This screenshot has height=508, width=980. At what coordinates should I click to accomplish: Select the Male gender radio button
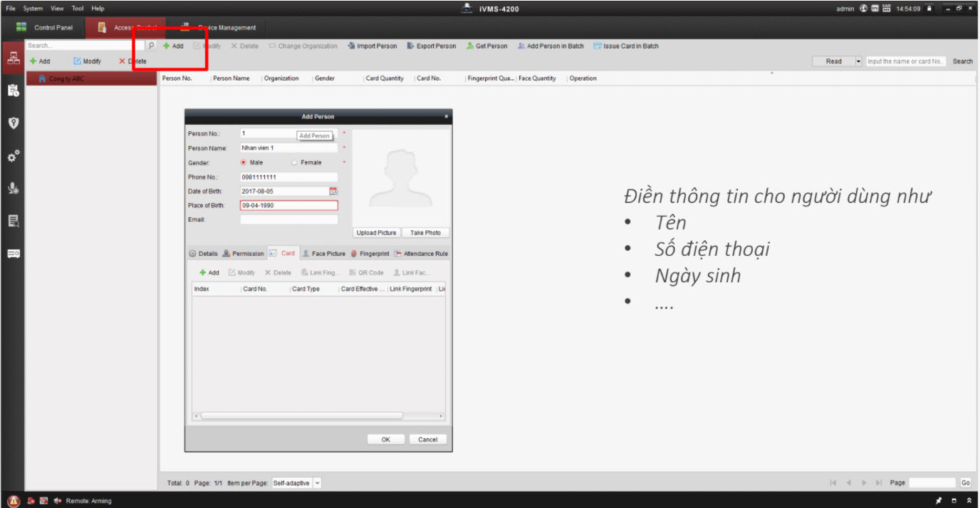pos(244,162)
